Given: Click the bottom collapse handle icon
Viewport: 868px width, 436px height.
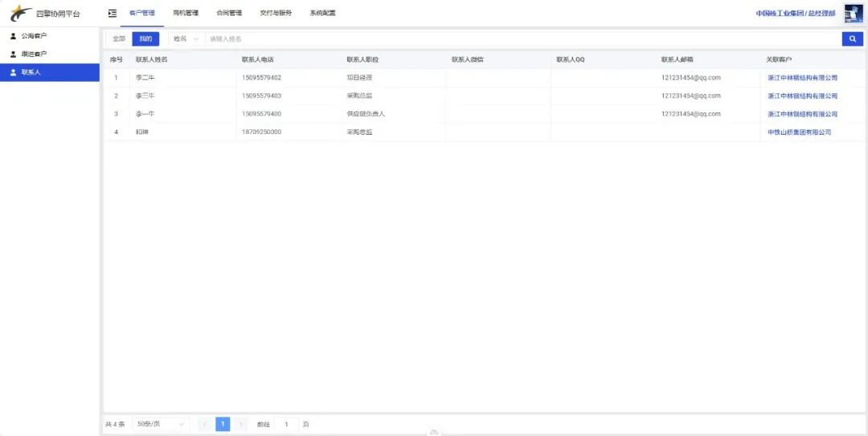Looking at the screenshot, I should click(434, 432).
